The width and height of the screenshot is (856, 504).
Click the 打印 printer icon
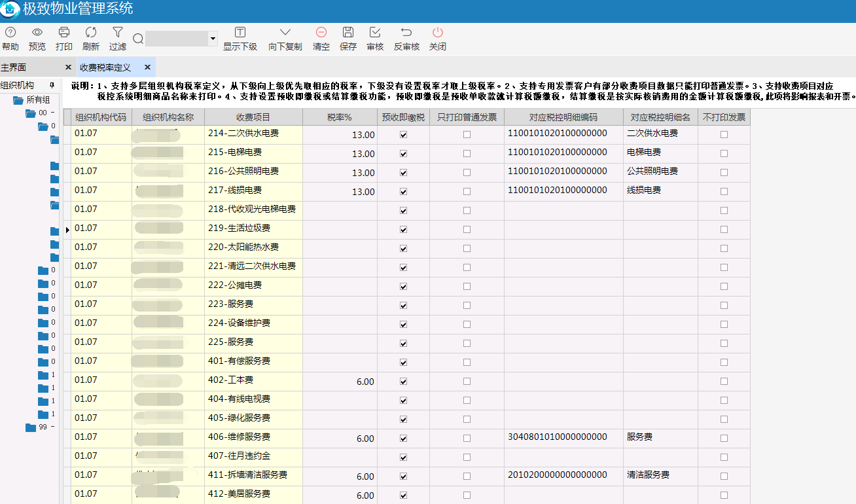(x=64, y=32)
